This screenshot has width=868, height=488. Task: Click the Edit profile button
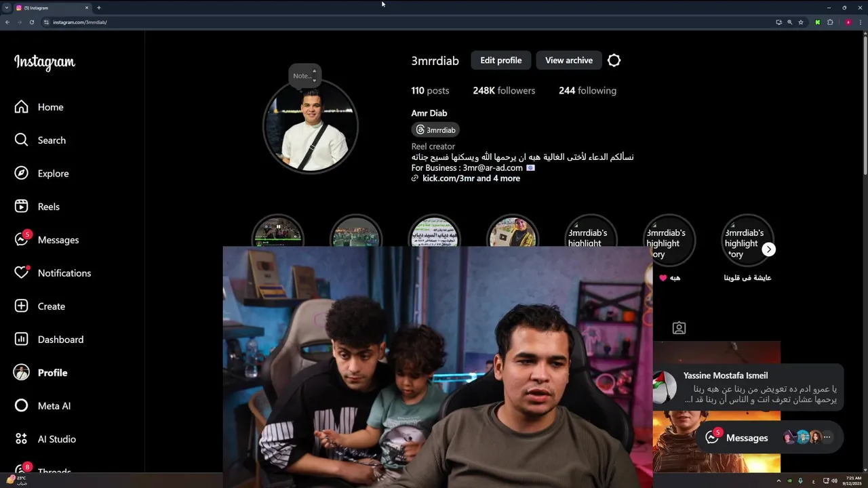(x=501, y=60)
